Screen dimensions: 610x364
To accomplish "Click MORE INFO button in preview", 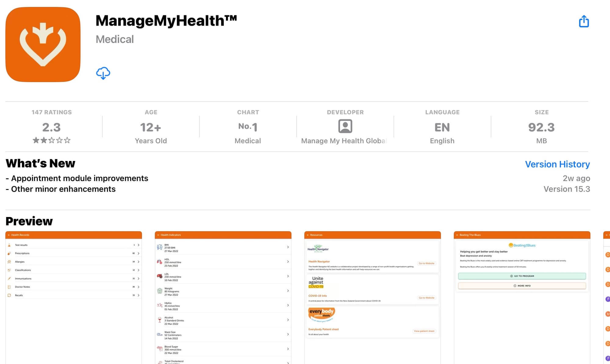I will pyautogui.click(x=522, y=286).
